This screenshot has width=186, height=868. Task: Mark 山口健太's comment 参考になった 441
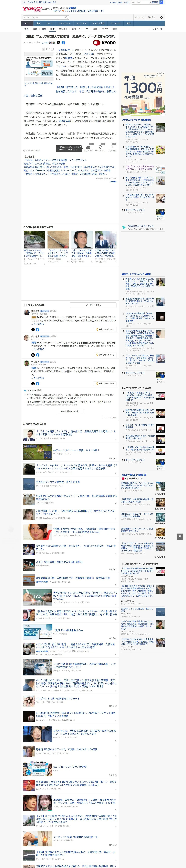[x=105, y=355]
